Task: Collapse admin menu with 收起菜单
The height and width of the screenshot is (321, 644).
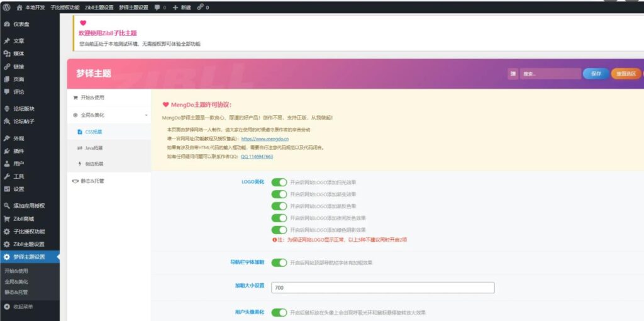Action: (x=19, y=307)
